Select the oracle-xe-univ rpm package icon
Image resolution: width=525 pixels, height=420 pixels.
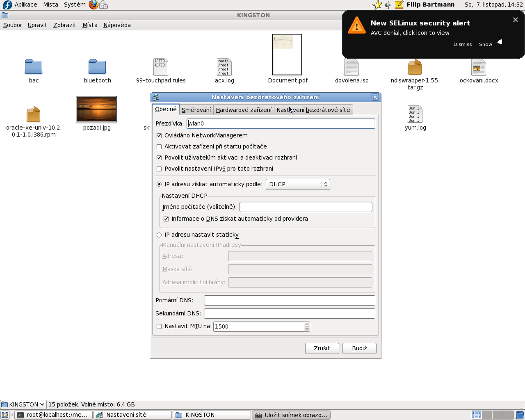coord(34,114)
